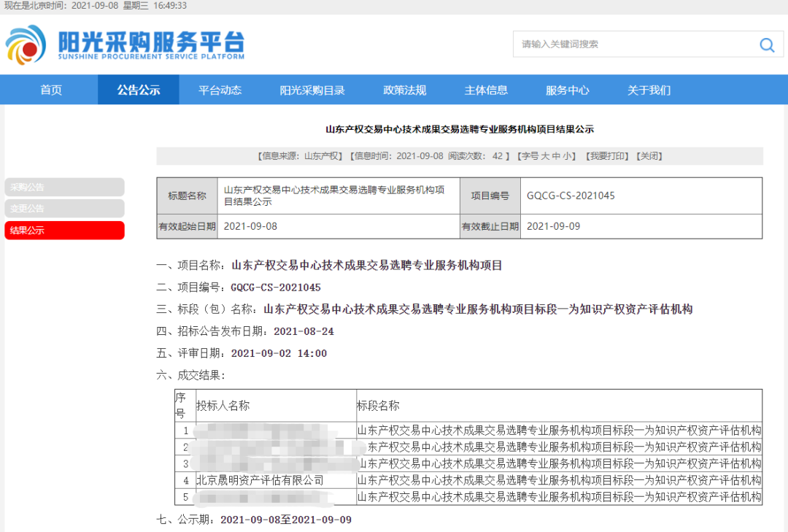
Task: Click the 标题名称 header cell
Action: [187, 196]
